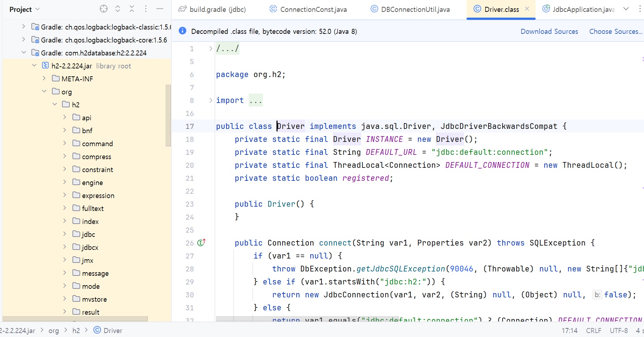Show hidden editor tabs dropdown

[x=626, y=9]
